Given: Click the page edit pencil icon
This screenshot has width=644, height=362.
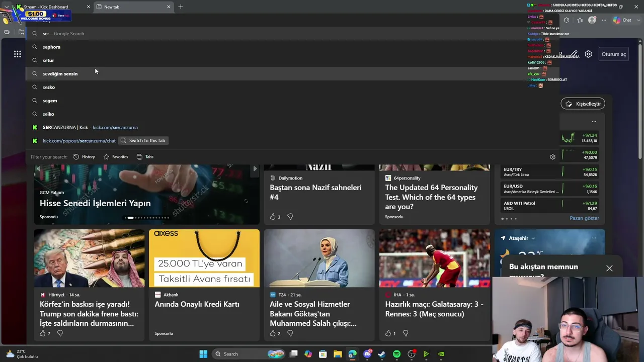Looking at the screenshot, I should [x=574, y=54].
